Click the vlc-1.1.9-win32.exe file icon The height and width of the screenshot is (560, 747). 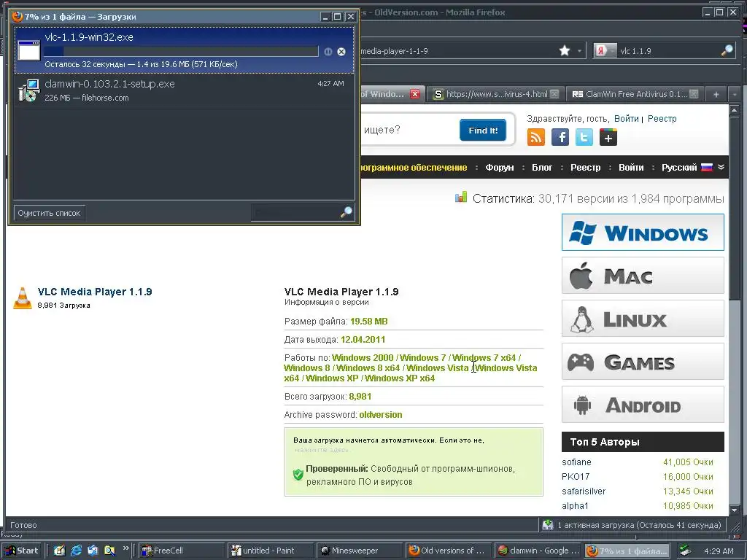coord(29,50)
